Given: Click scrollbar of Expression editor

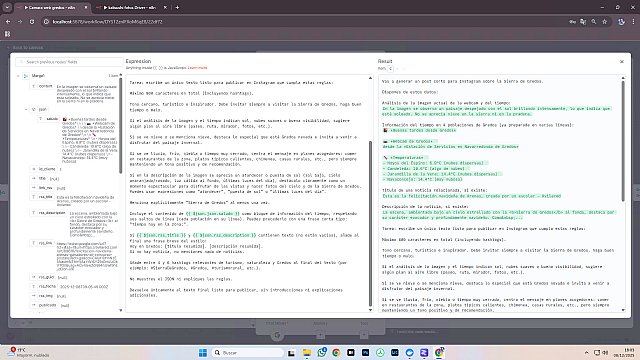Looking at the screenshot, I should (x=371, y=223).
